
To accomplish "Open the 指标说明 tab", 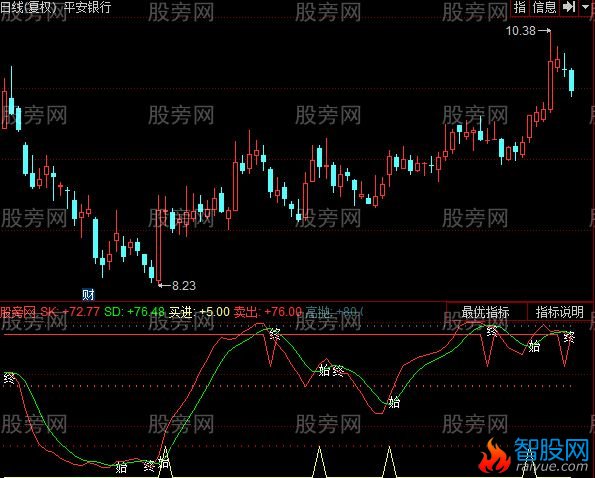I will (x=560, y=312).
